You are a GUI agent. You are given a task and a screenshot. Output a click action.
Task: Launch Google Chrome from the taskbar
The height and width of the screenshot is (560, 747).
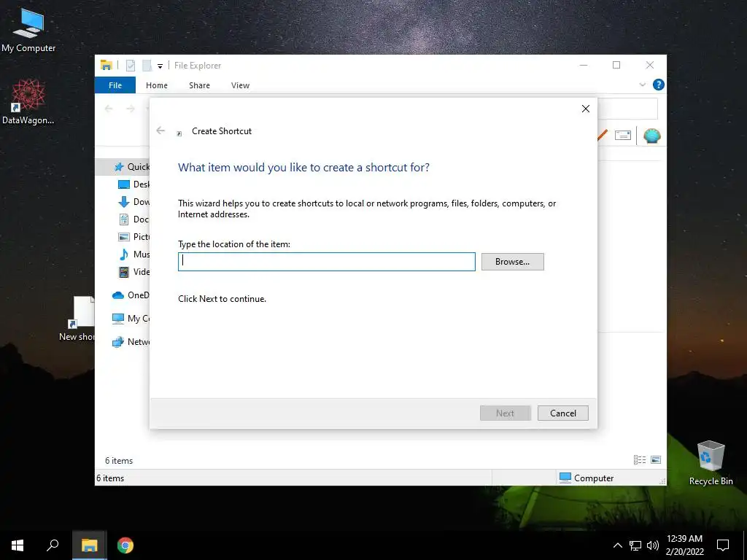[x=125, y=545]
